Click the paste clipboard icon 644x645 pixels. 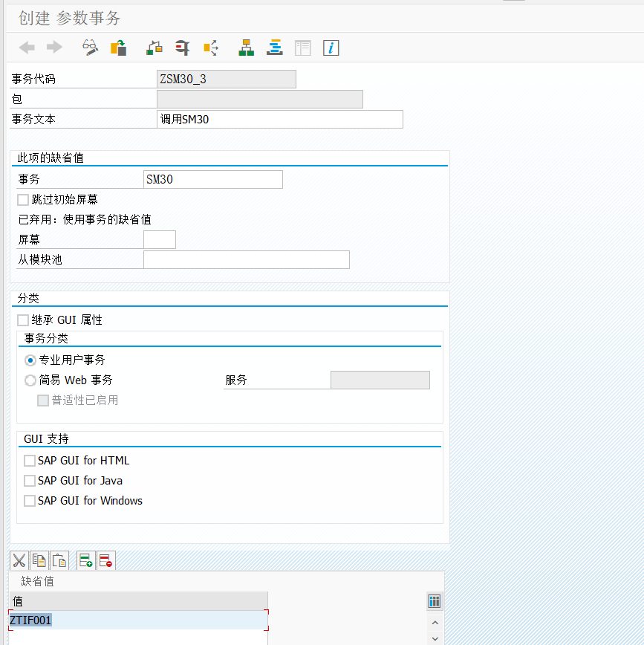pos(59,560)
